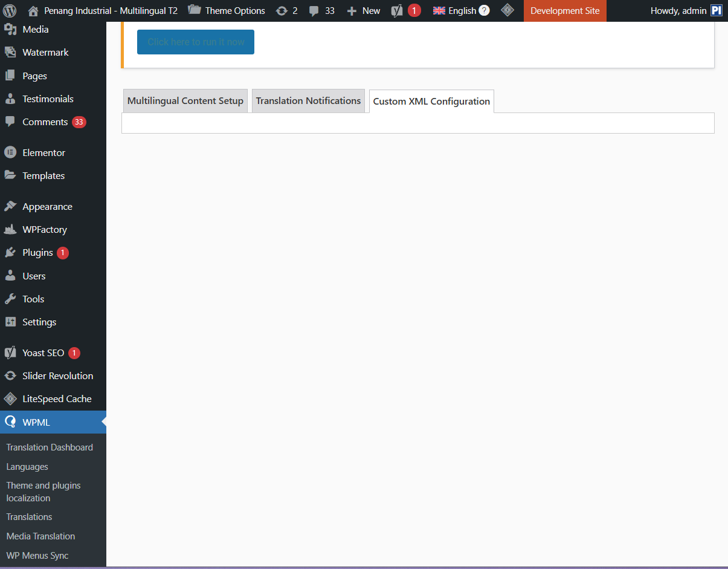The width and height of the screenshot is (728, 569).
Task: Click the Media sidebar label
Action: coord(36,29)
